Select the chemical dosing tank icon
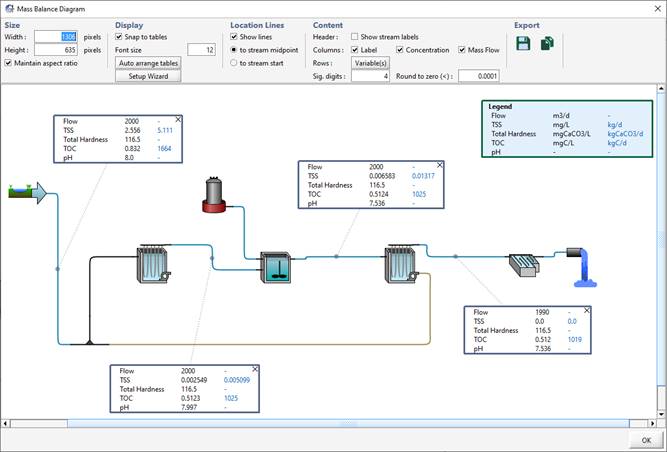 214,195
